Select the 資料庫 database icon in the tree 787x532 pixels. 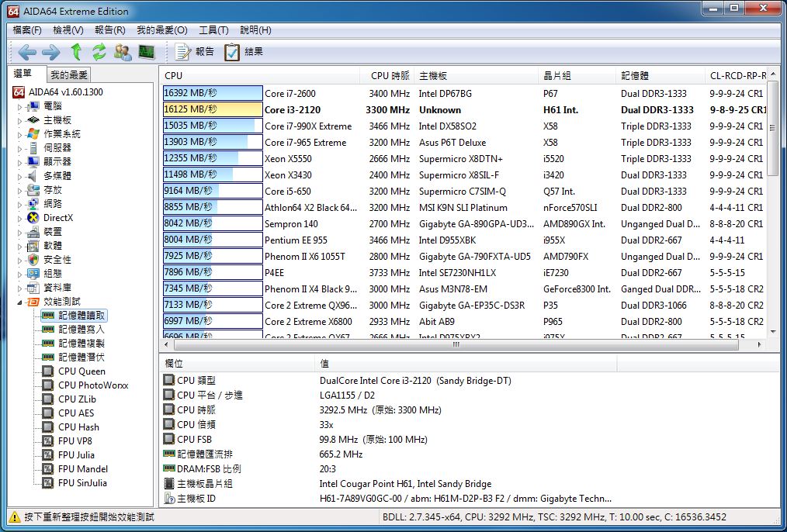click(x=33, y=288)
